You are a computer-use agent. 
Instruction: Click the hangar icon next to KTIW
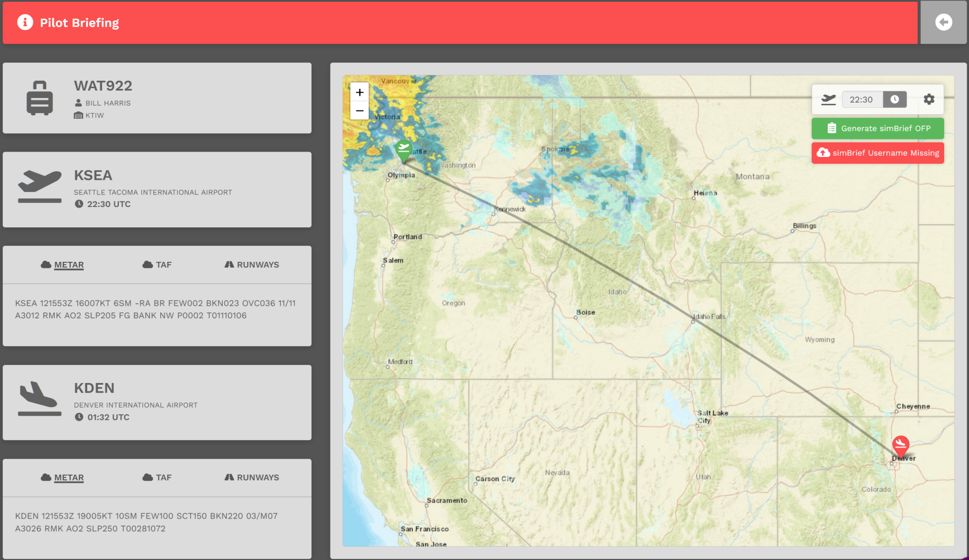78,115
